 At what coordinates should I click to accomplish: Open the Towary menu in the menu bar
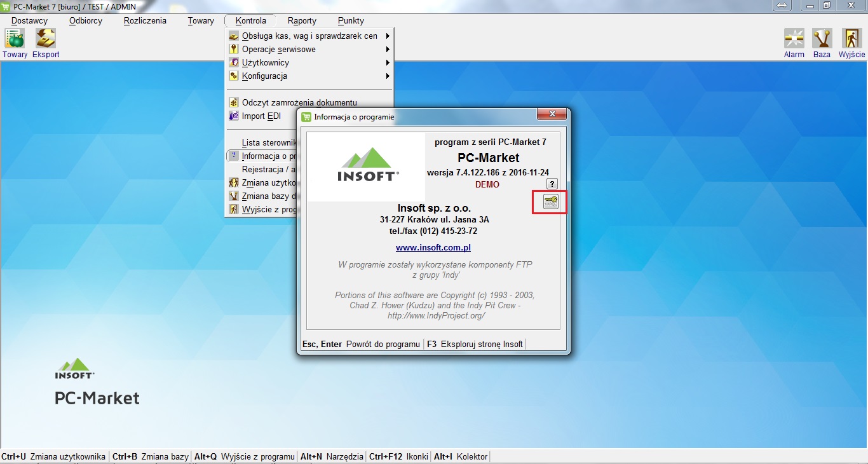pos(201,20)
